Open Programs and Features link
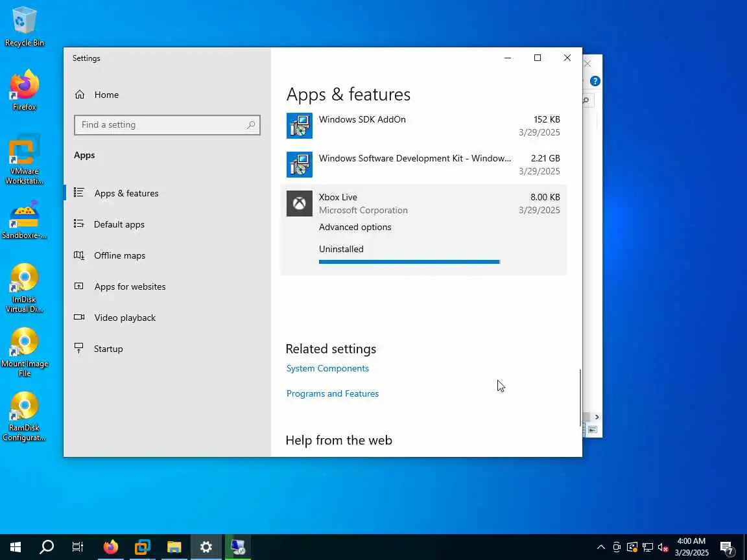The image size is (747, 560). point(333,394)
